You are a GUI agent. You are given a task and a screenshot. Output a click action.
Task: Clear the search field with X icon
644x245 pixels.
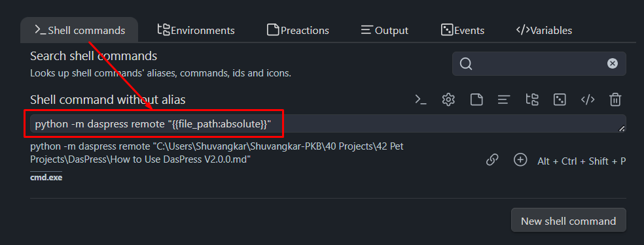point(613,63)
